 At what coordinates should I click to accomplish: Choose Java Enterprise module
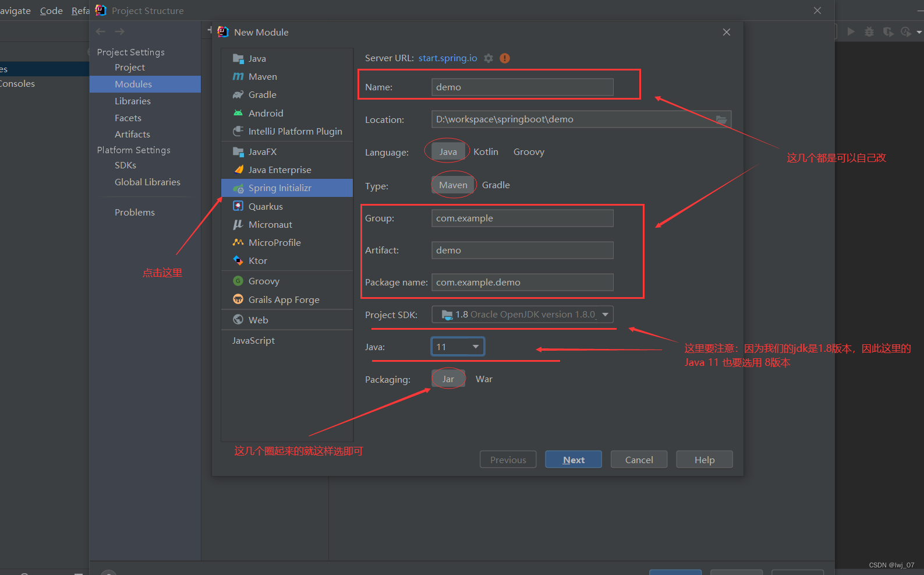(x=287, y=170)
